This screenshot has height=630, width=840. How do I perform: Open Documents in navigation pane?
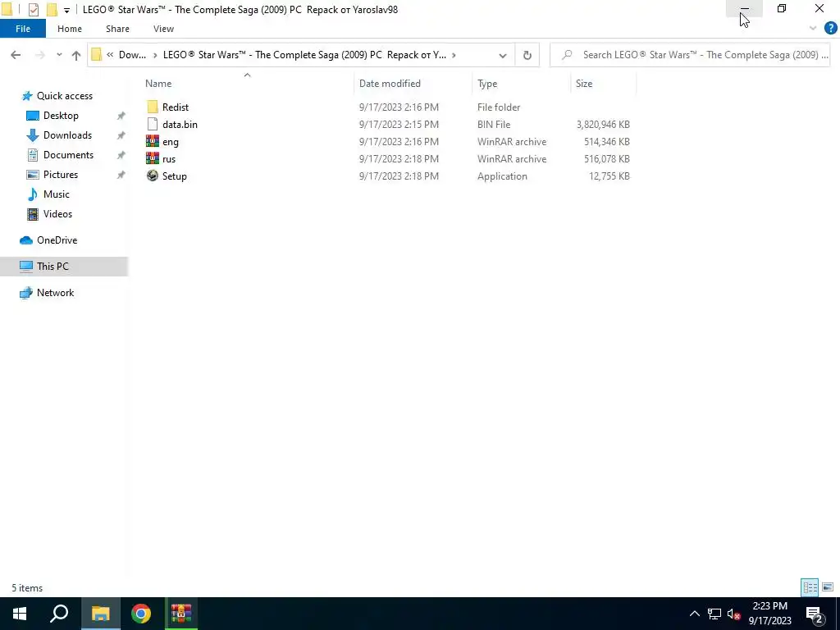click(x=68, y=155)
